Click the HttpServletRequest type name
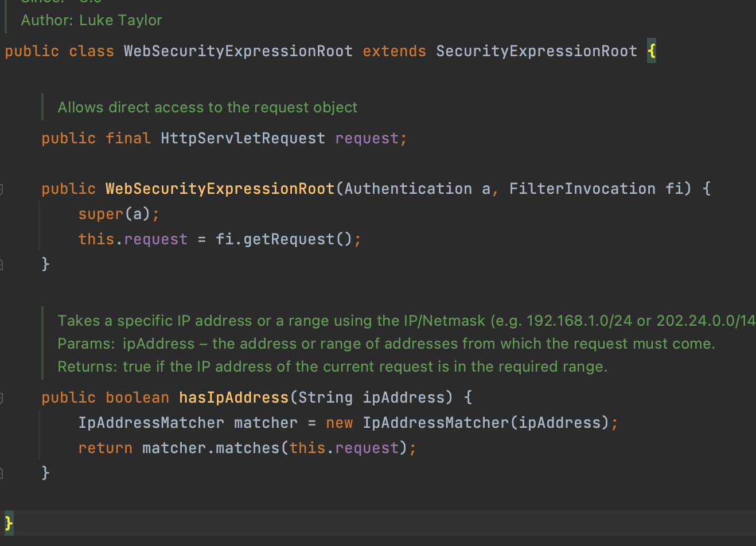The image size is (756, 546). click(x=243, y=138)
